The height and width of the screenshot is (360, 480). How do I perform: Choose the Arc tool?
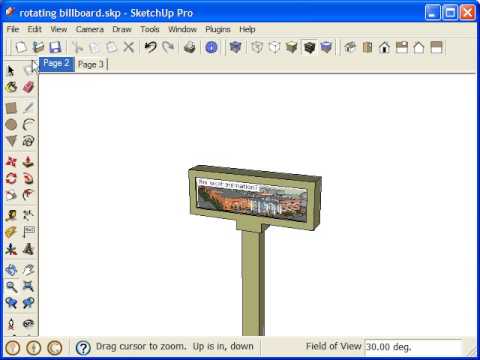click(x=29, y=125)
